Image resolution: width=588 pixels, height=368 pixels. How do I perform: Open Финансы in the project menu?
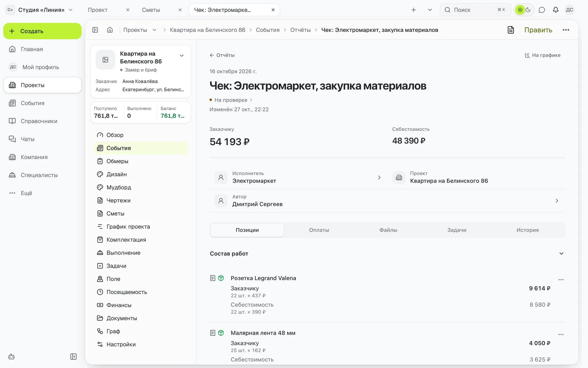[x=141, y=305]
